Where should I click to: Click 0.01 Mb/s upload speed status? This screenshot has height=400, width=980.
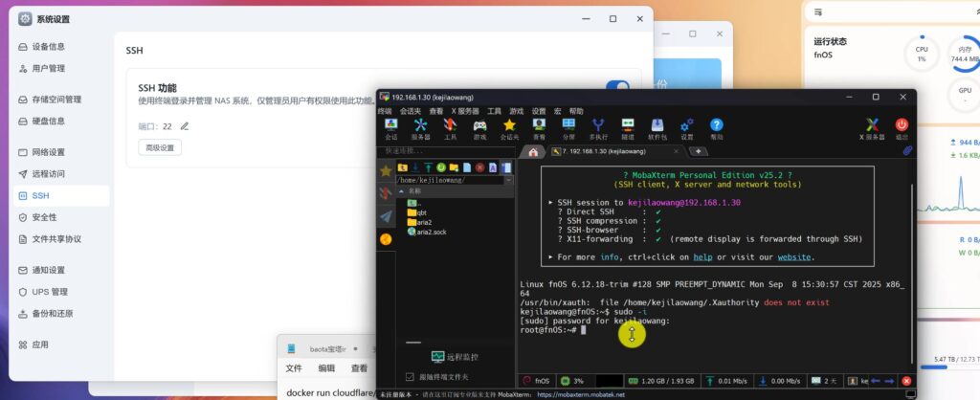coord(727,381)
